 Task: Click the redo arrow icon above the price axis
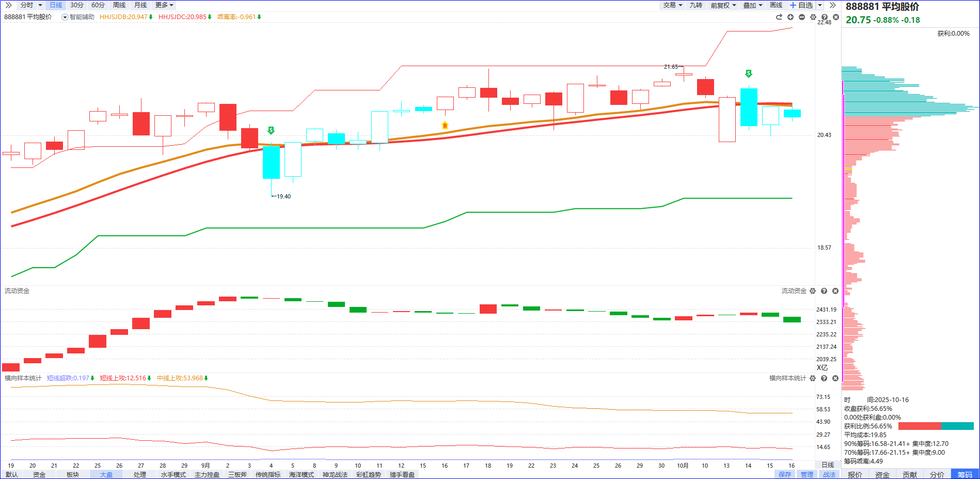pyautogui.click(x=779, y=17)
